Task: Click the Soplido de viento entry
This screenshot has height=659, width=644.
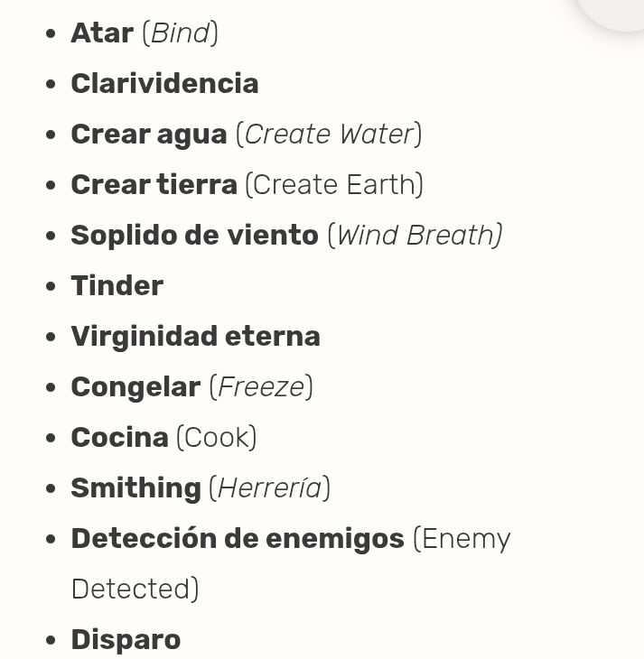Action: 195,236
